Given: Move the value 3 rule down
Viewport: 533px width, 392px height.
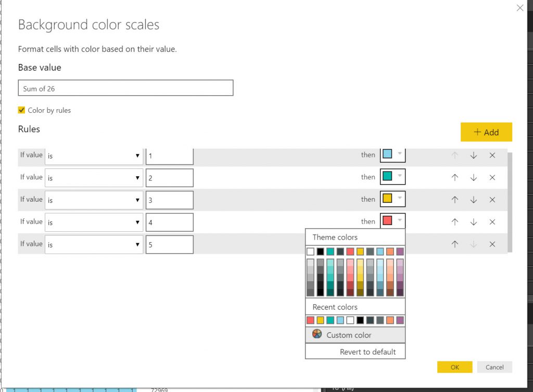Looking at the screenshot, I should 474,200.
